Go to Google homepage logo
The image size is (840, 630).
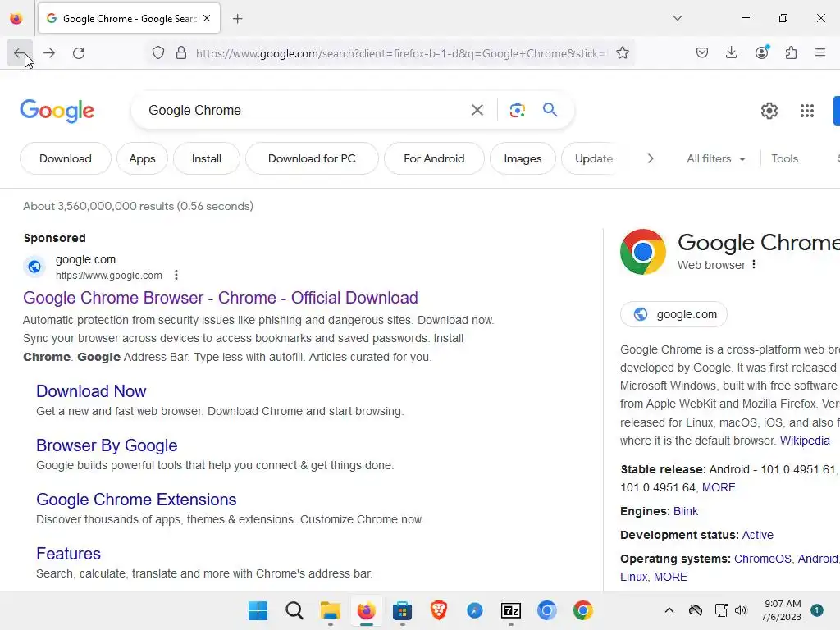click(57, 111)
